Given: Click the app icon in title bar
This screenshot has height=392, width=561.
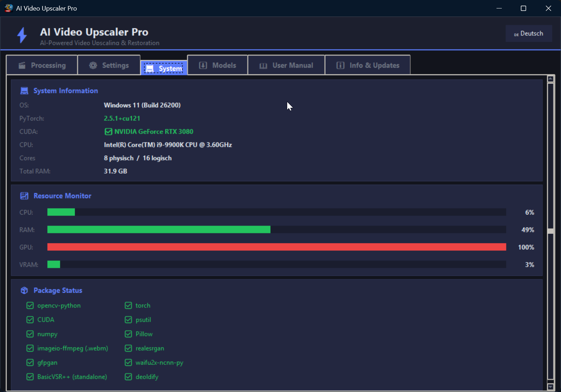Looking at the screenshot, I should 8,8.
